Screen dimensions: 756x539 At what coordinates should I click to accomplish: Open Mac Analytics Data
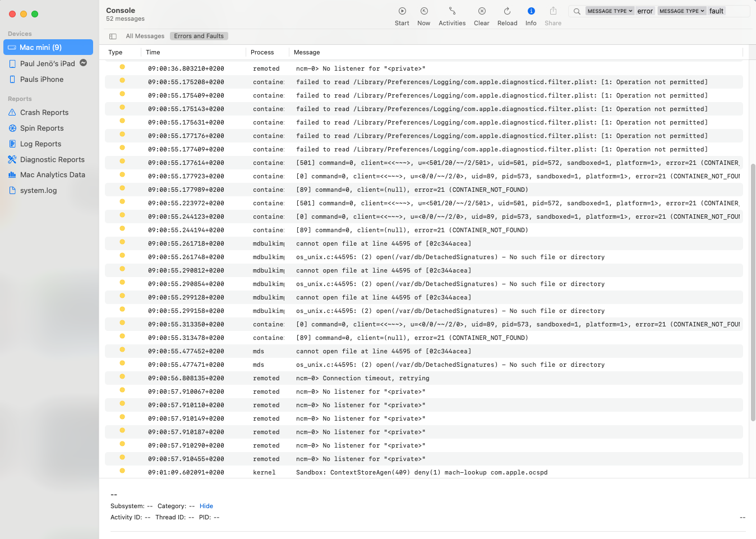point(53,175)
